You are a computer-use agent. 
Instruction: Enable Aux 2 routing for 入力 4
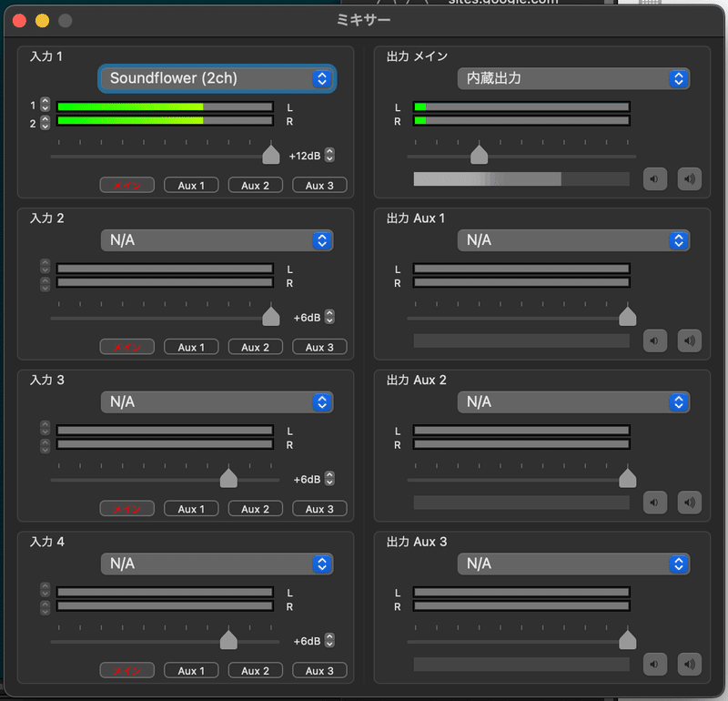[x=256, y=670]
